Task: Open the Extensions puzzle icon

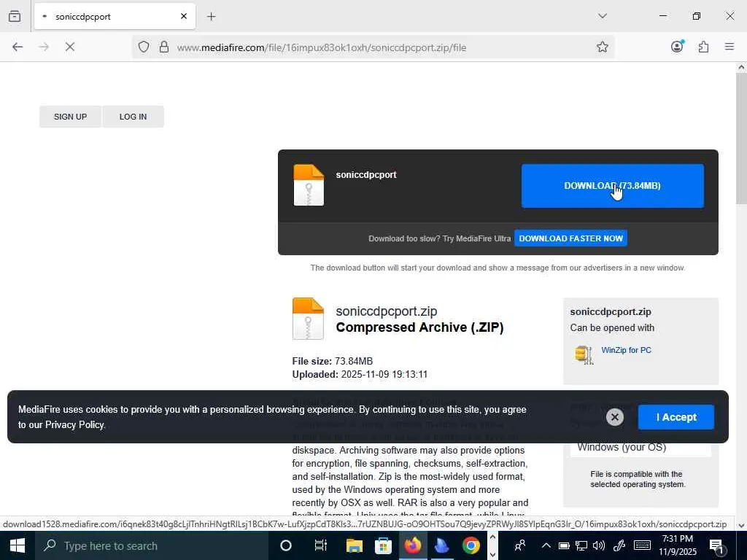Action: point(703,47)
